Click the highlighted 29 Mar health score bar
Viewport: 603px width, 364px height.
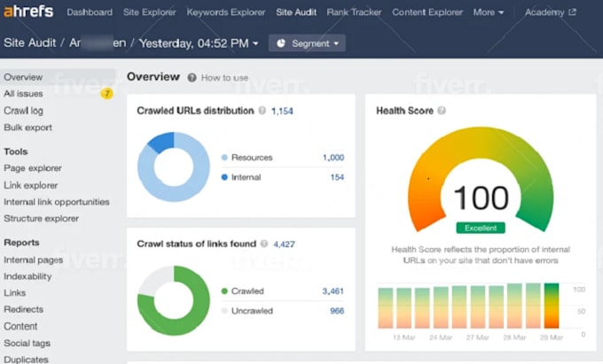click(552, 306)
